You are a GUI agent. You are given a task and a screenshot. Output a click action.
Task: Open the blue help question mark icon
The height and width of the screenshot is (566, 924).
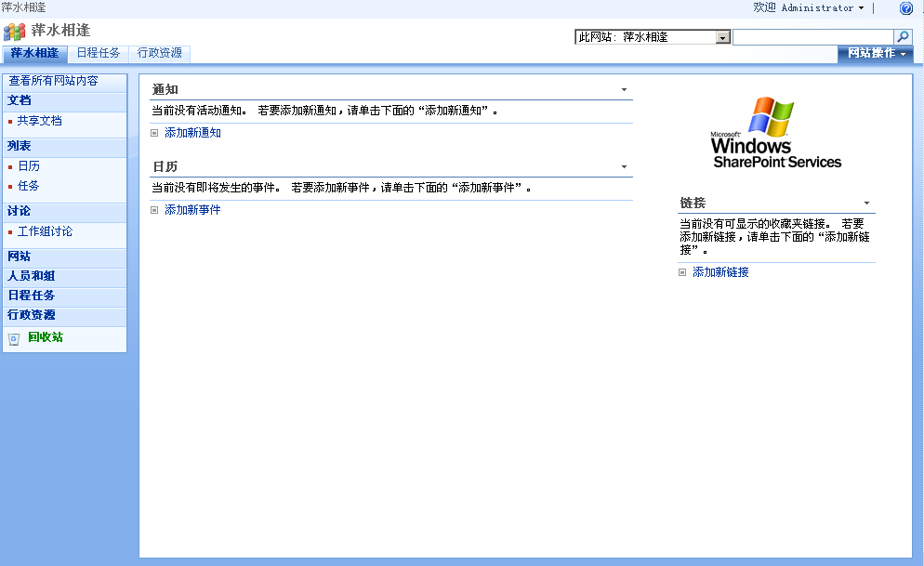coord(905,8)
